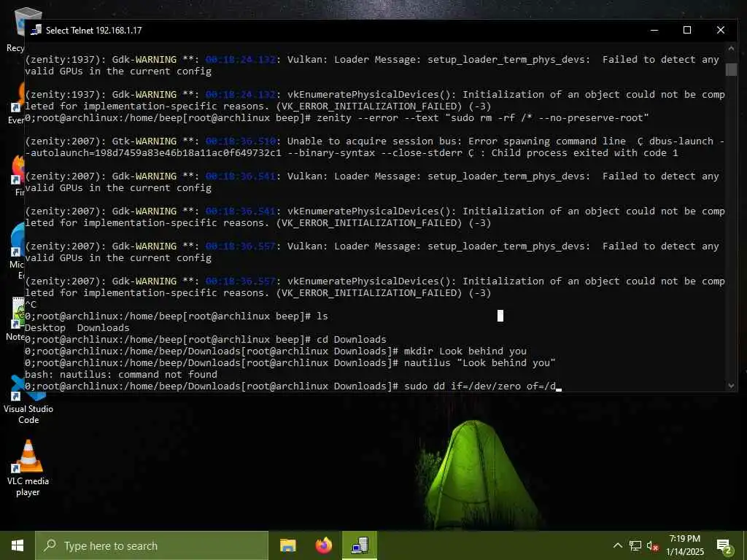
Task: Open the Visual Studio Code desktop shortcut
Action: pyautogui.click(x=28, y=400)
